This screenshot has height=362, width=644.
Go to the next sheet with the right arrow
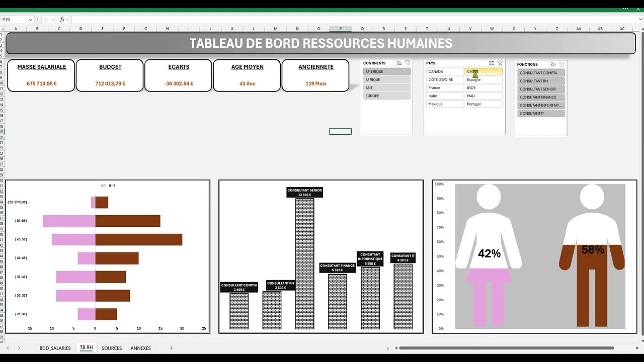click(19, 348)
